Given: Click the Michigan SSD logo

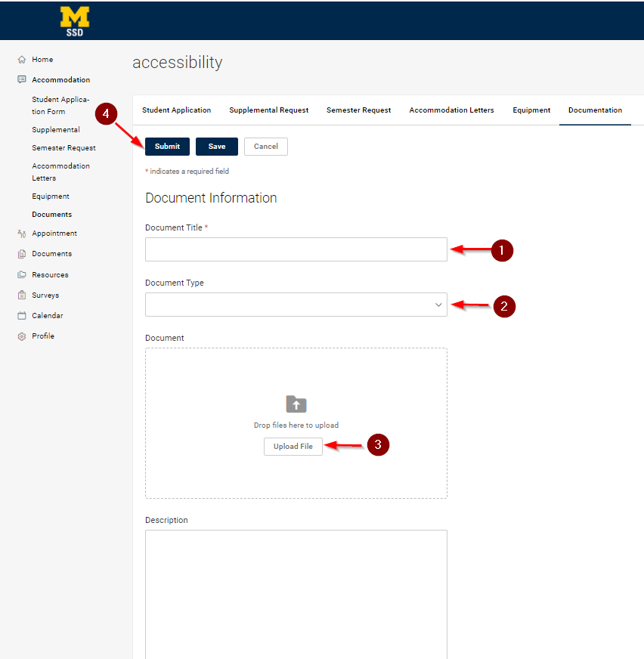Looking at the screenshot, I should 74,20.
